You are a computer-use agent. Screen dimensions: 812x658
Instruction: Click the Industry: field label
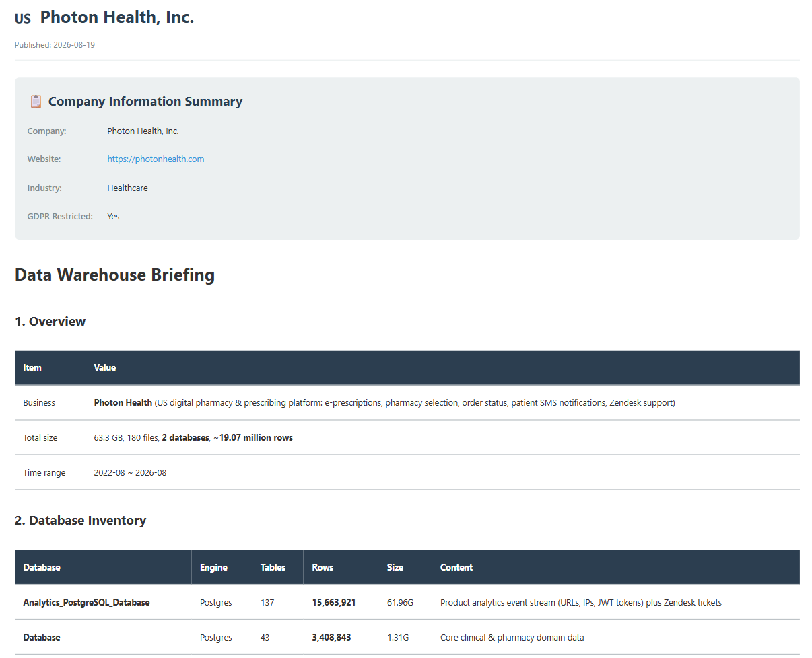tap(44, 188)
